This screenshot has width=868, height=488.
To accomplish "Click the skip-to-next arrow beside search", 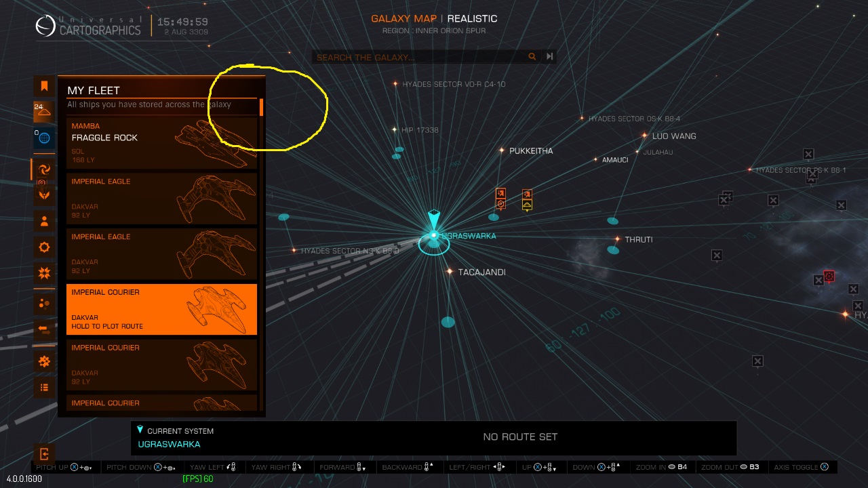I will tap(549, 57).
